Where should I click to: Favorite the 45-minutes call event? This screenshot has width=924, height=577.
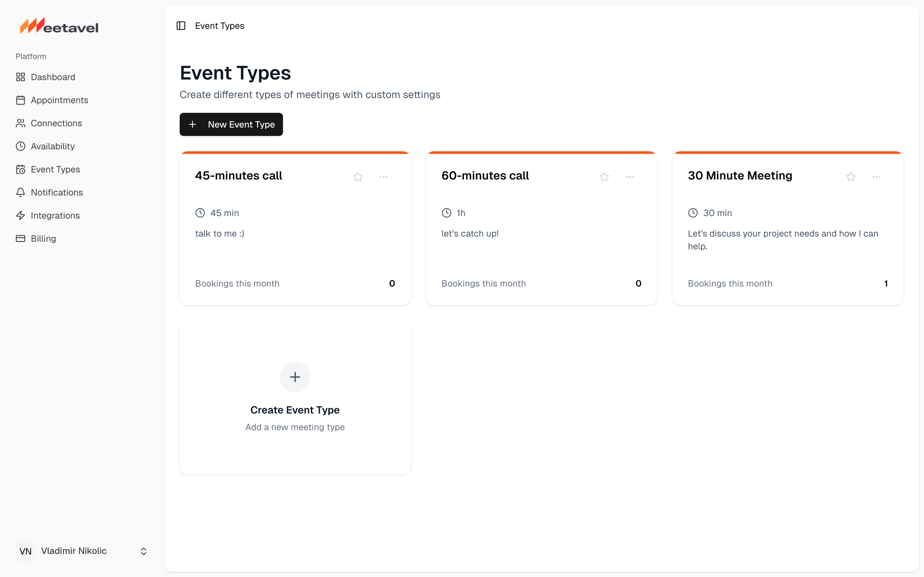358,176
